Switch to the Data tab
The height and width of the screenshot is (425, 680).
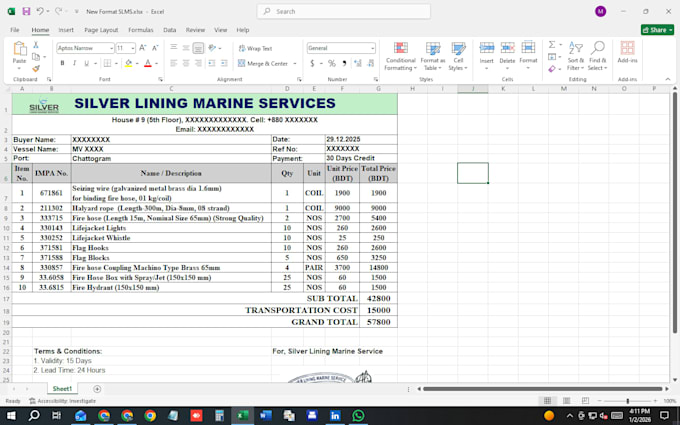pyautogui.click(x=170, y=30)
